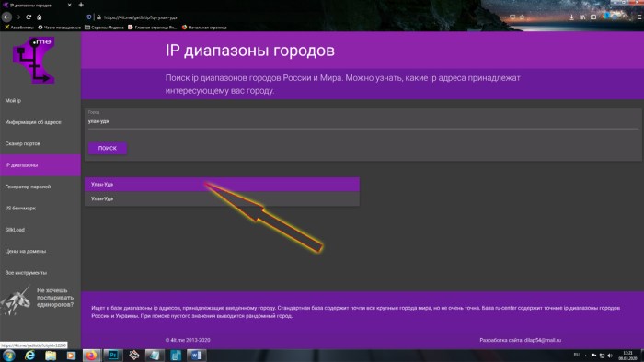This screenshot has width=644, height=362.
Task: Click the browser forward arrow
Action: (17, 17)
